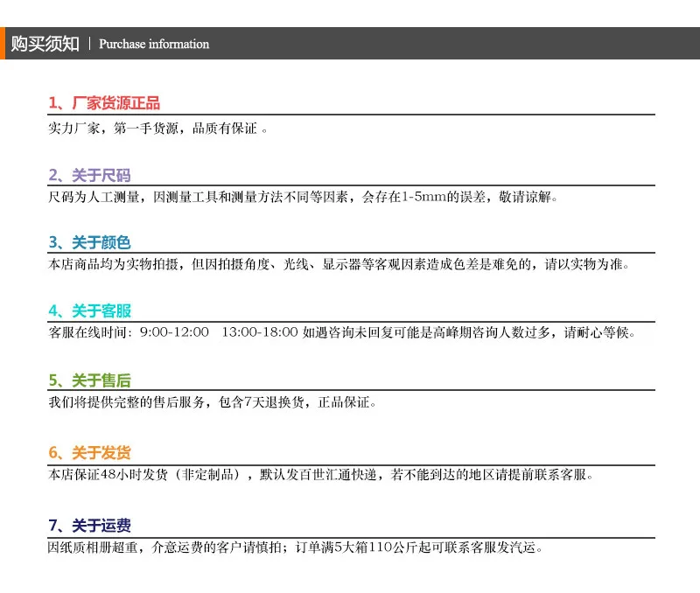Viewport: 700px width, 593px height.
Task: Click the 13:00-18:00 service hours text
Action: click(x=259, y=332)
